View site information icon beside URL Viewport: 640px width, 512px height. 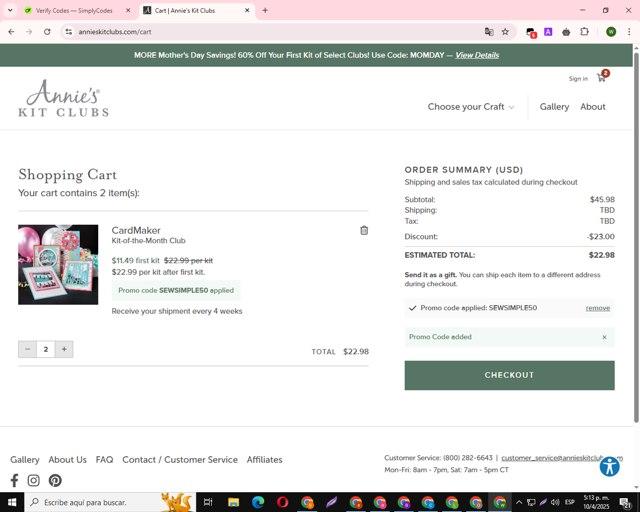pyautogui.click(x=69, y=31)
